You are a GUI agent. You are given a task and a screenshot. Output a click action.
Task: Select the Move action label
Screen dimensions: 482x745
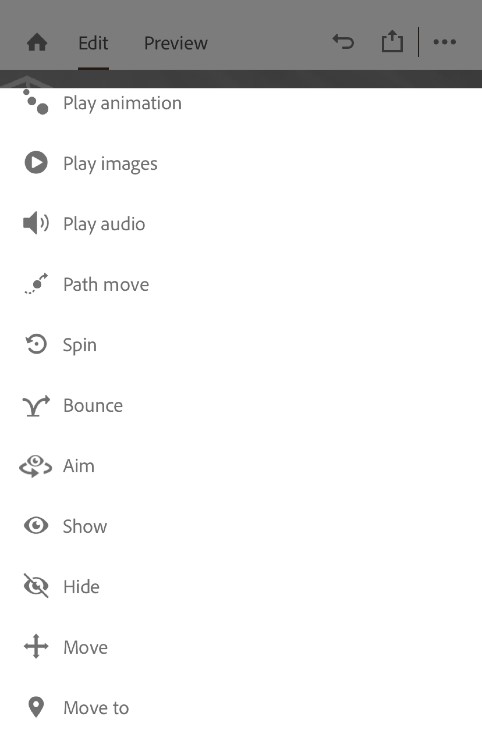coord(86,647)
